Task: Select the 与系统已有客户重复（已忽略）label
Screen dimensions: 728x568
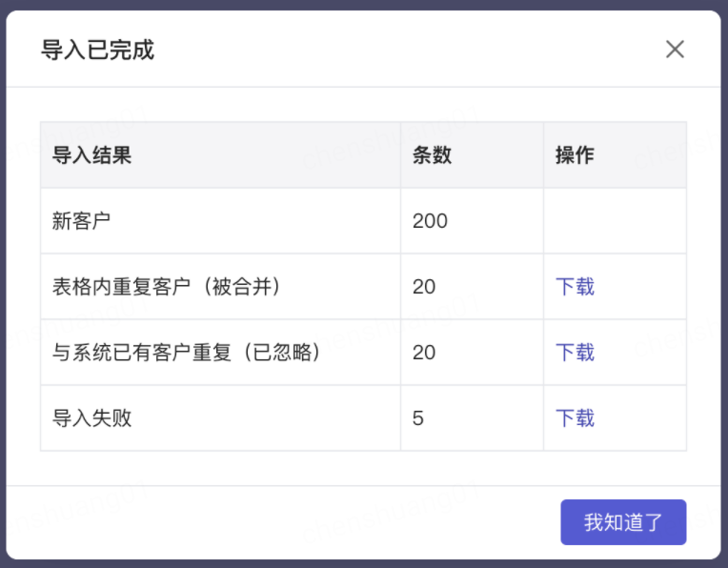Action: 186,353
